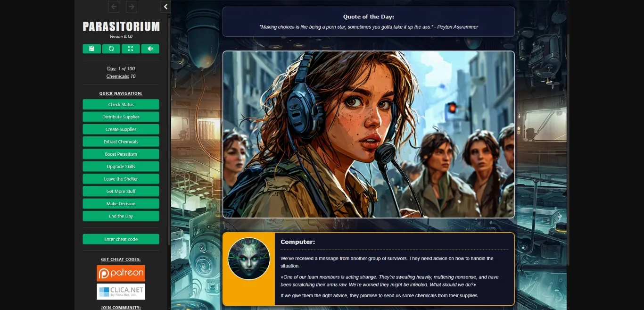Image resolution: width=644 pixels, height=310 pixels.
Task: Click Leave the Shelter
Action: tap(121, 178)
